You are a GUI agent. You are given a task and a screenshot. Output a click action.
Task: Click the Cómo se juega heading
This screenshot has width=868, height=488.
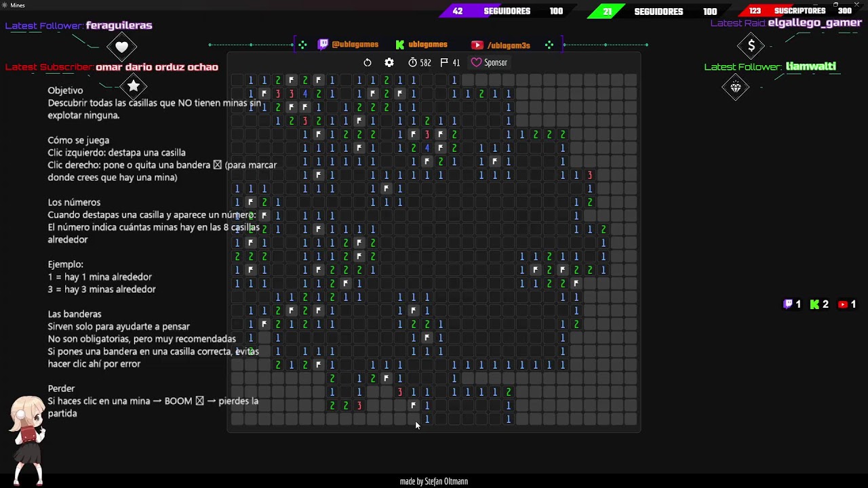(79, 140)
